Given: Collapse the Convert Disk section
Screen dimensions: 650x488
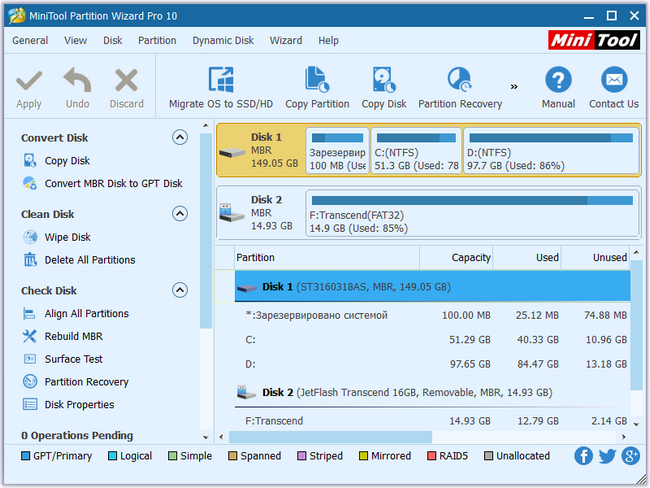Looking at the screenshot, I should (x=180, y=137).
